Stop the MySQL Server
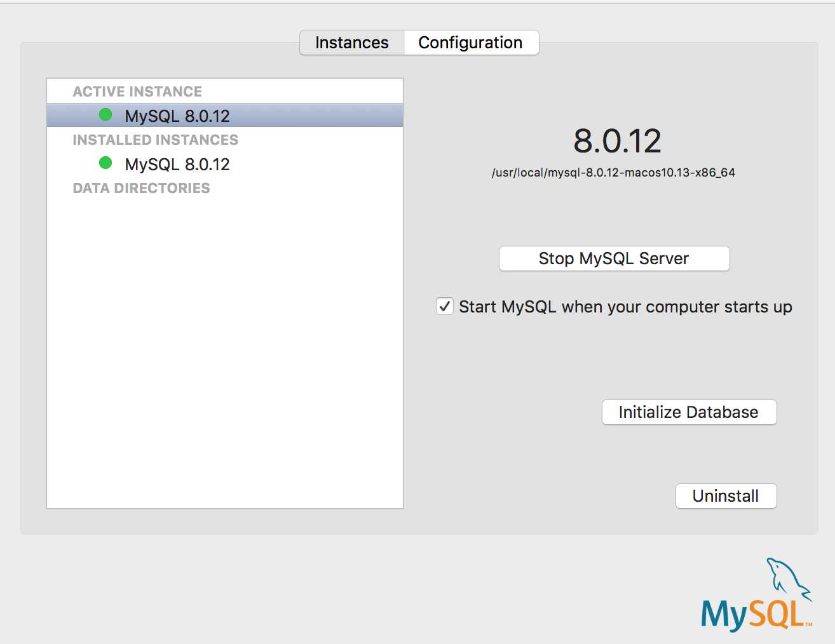 [614, 258]
